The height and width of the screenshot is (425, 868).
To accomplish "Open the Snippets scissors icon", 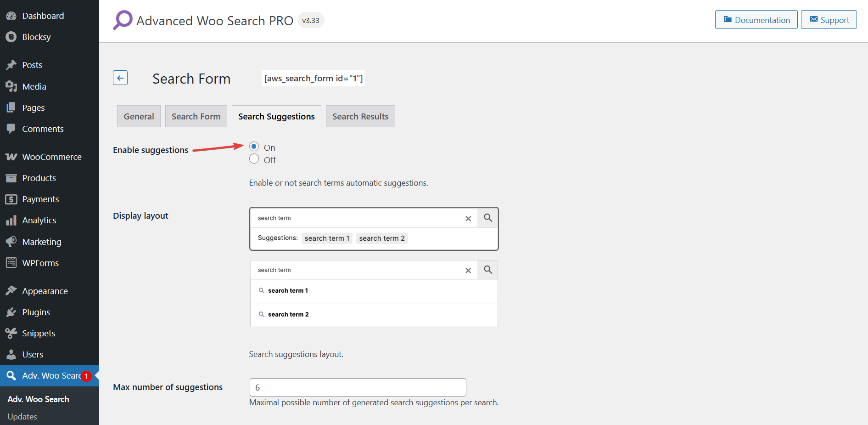I will click(11, 334).
